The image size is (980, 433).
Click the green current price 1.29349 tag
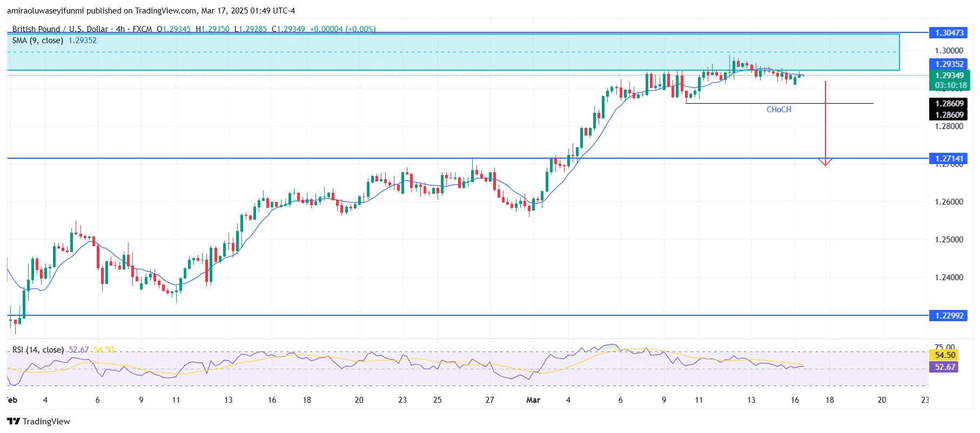[x=949, y=76]
